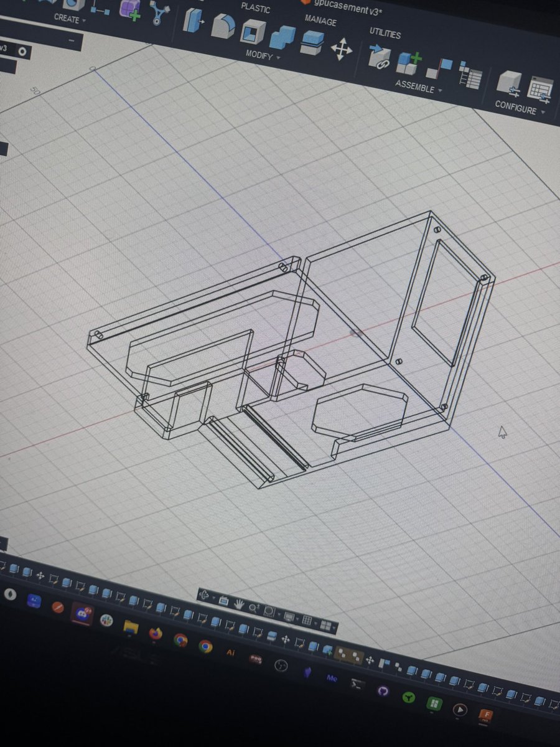Viewport: 560px width, 747px height.
Task: Expand the Display Settings dropdown arrow
Action: pyautogui.click(x=297, y=619)
